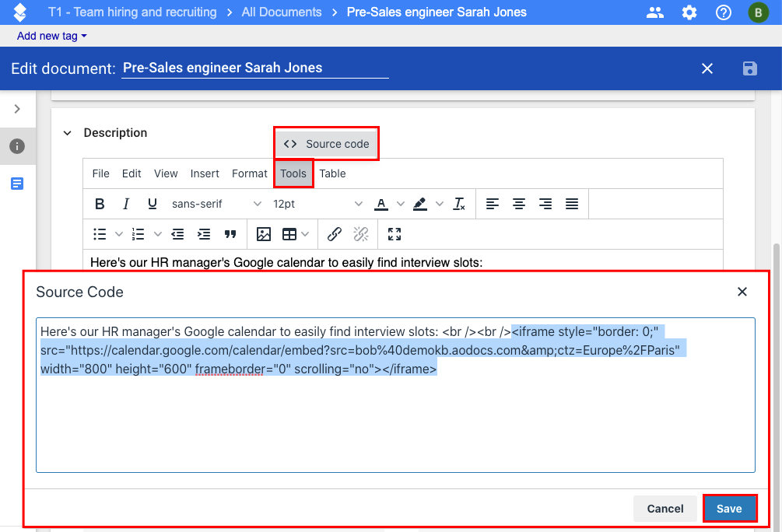Go to All Documents breadcrumb
782x532 pixels.
click(x=282, y=12)
